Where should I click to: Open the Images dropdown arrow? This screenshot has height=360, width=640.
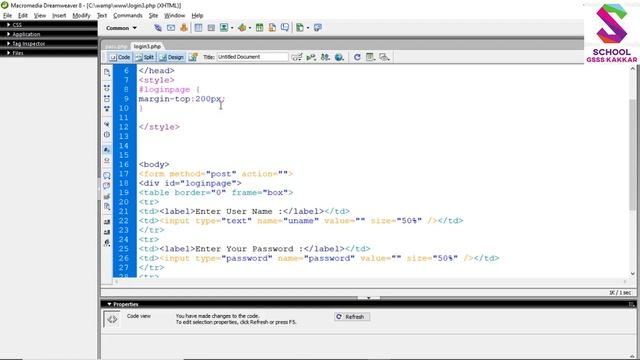[x=232, y=28]
